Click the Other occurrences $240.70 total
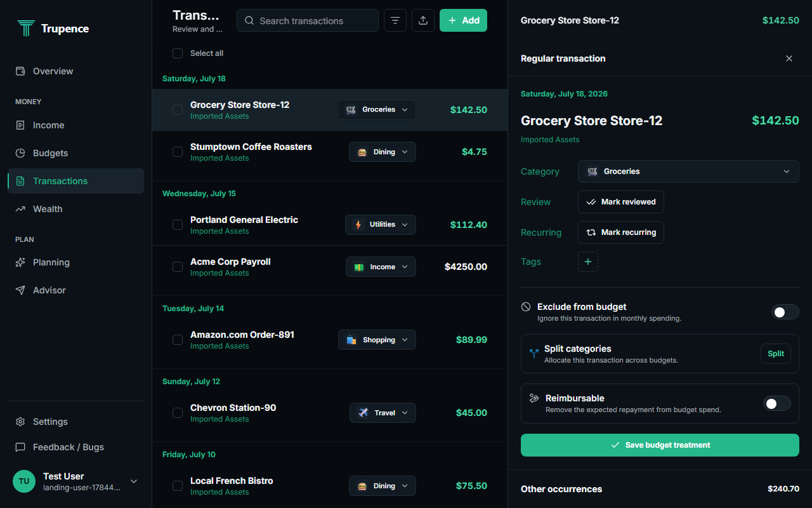This screenshot has height=508, width=812. [x=783, y=489]
